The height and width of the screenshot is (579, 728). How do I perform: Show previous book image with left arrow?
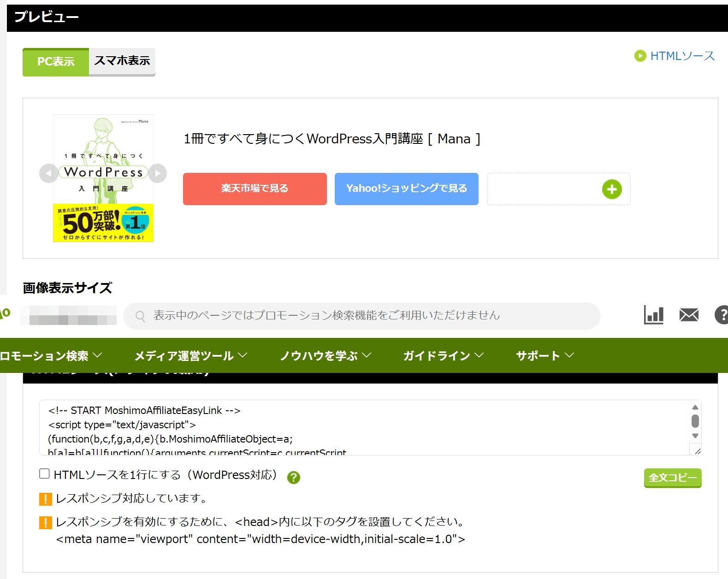(48, 174)
